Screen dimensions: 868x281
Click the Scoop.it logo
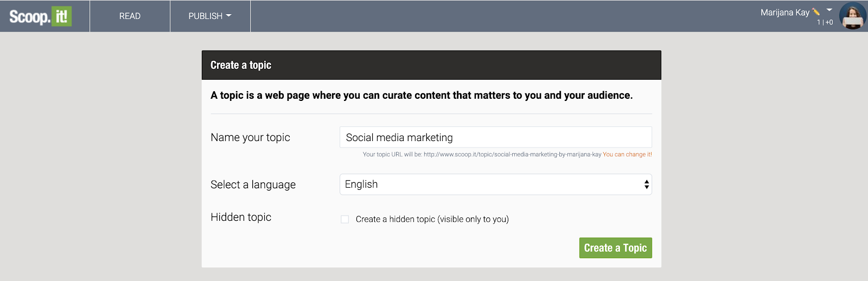(x=41, y=16)
